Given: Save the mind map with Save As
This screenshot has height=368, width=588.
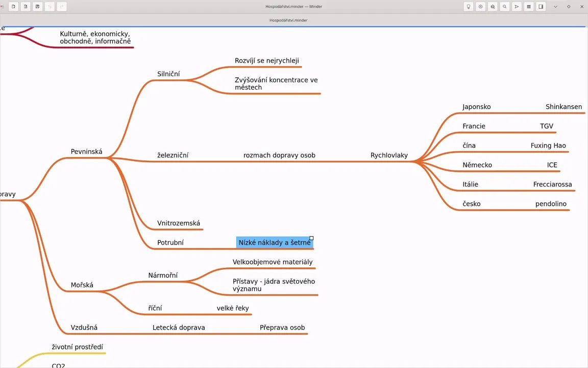Looking at the screenshot, I should point(37,6).
